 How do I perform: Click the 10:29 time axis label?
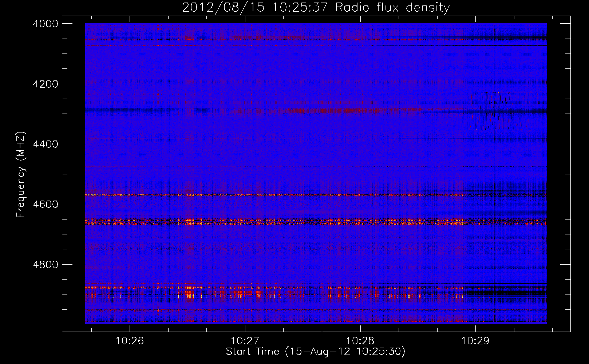(475, 341)
